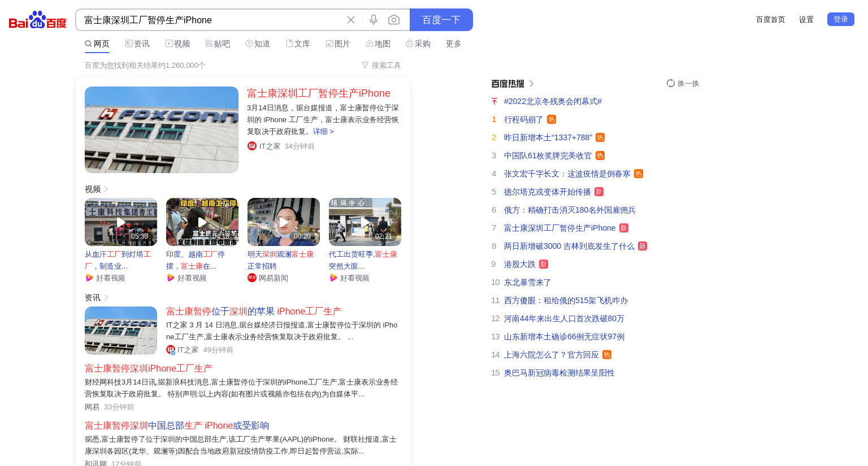The height and width of the screenshot is (466, 868).
Task: Open image search with camera icon
Action: 394,20
